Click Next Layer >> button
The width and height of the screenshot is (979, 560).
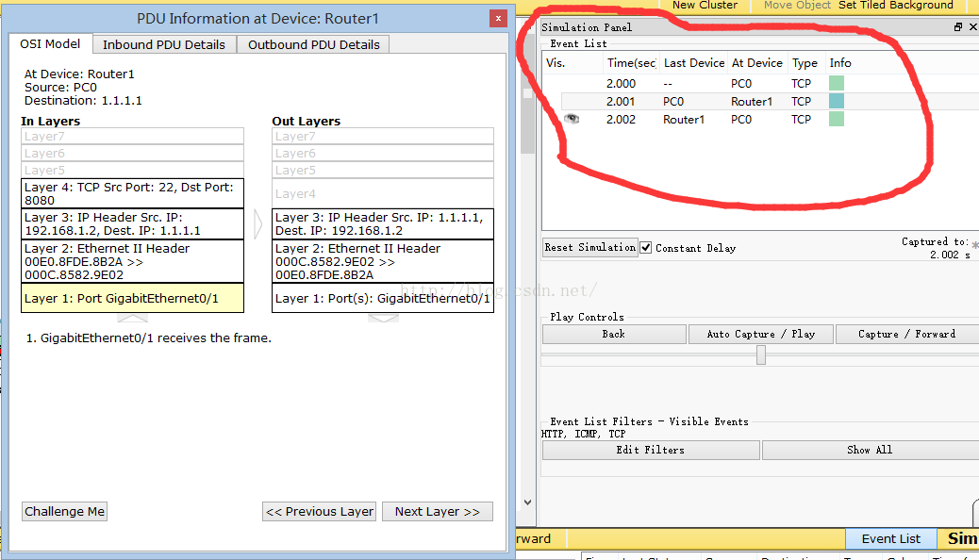click(x=437, y=511)
